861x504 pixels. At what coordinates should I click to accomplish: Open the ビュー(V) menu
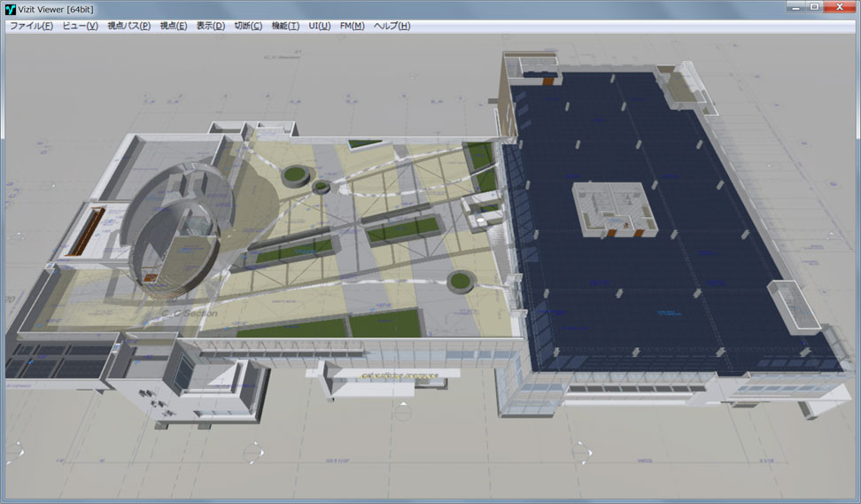point(80,26)
